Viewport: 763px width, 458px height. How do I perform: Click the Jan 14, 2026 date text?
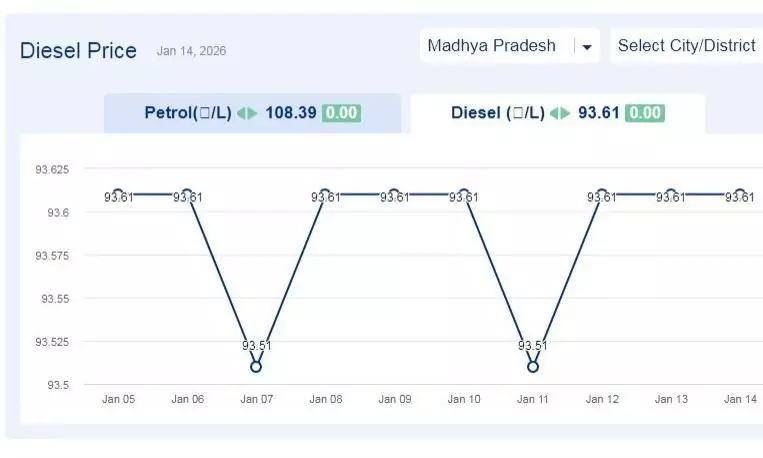click(191, 50)
